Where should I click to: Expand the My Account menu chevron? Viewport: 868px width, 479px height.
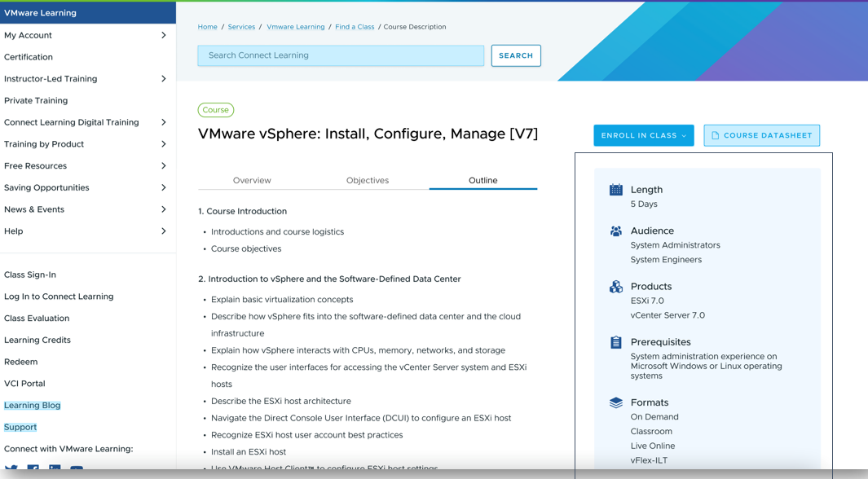click(x=163, y=35)
